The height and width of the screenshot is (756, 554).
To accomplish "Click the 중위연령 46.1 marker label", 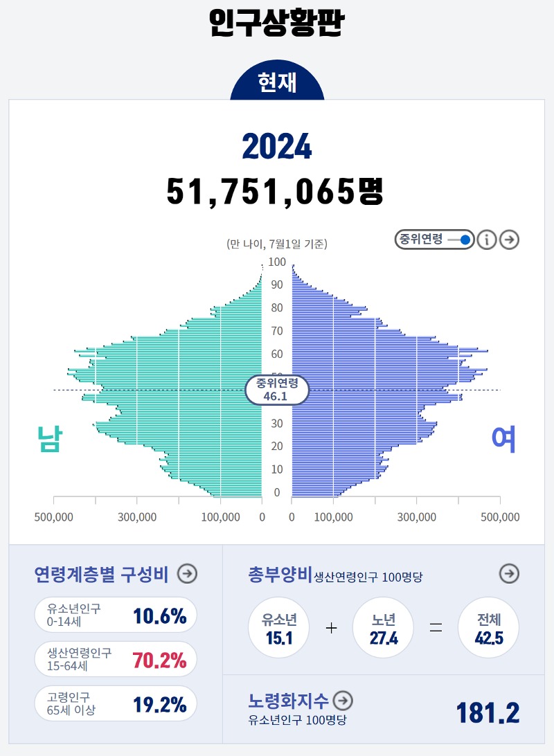I will click(x=276, y=390).
